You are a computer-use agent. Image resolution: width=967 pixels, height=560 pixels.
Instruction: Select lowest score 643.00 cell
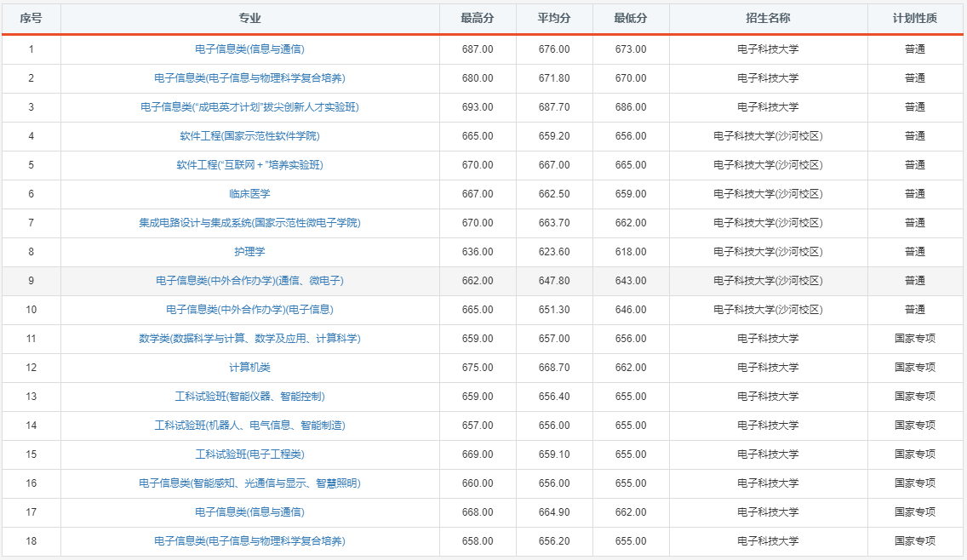pos(630,281)
